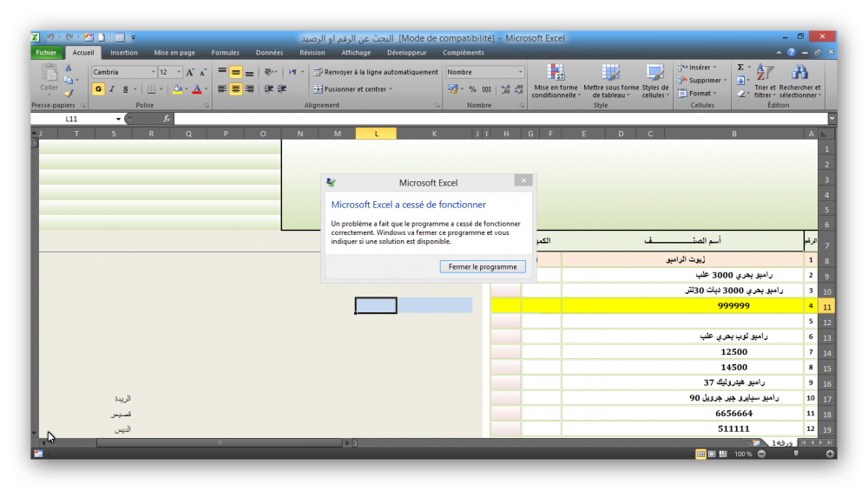Switch to Normal view in status bar
The width and height of the screenshot is (868, 490).
pyautogui.click(x=700, y=454)
